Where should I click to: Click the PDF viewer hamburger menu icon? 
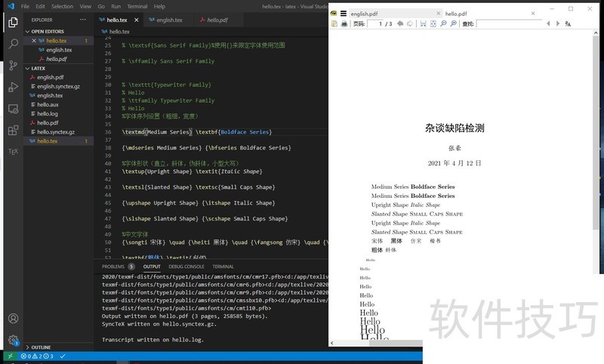[344, 14]
